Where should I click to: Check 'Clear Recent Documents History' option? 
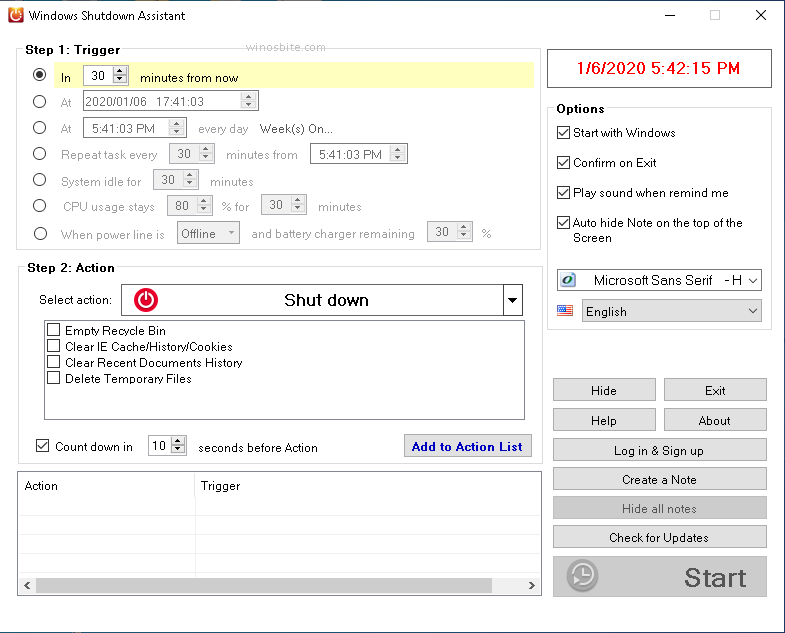pos(53,362)
